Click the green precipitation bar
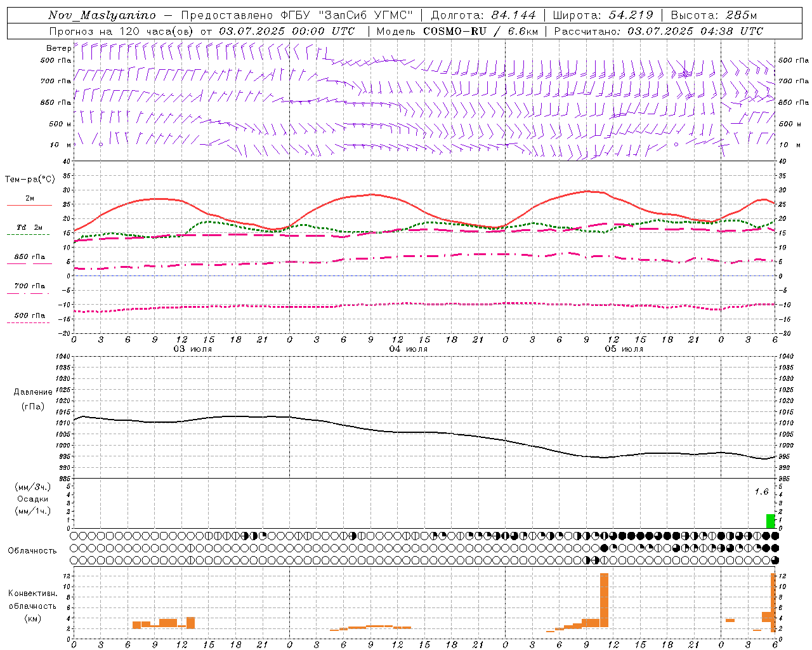Screen dimensions: 812x650 coord(771,521)
